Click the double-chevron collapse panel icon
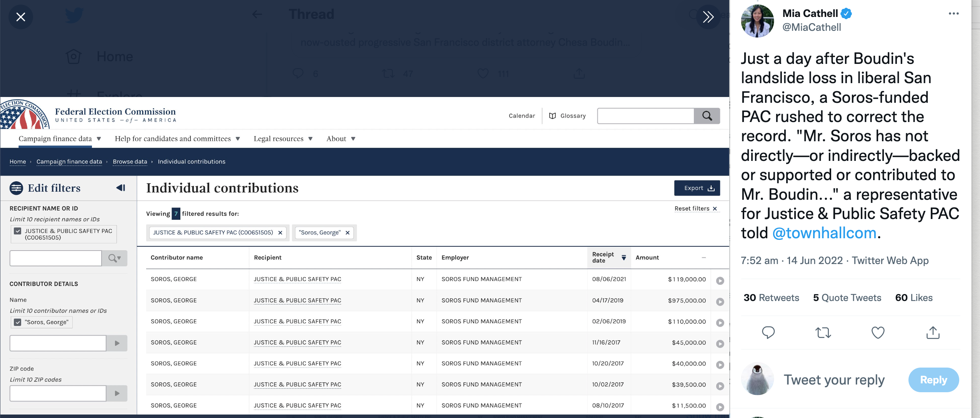This screenshot has width=980, height=418. pyautogui.click(x=708, y=17)
